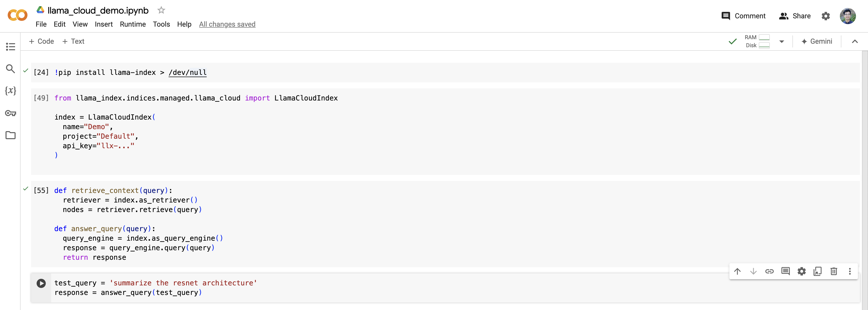This screenshot has height=310, width=868.
Task: Click the user account avatar
Action: click(x=847, y=16)
